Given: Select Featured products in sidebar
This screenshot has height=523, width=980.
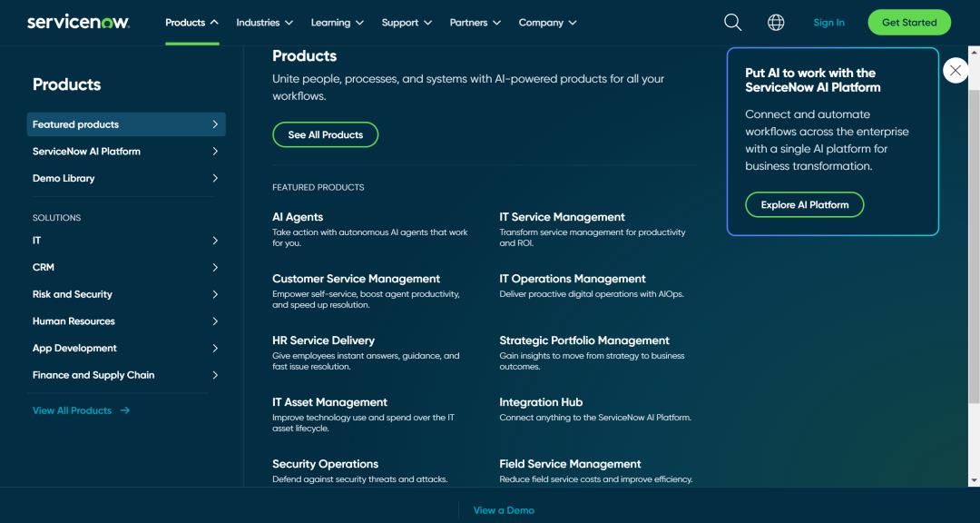Looking at the screenshot, I should (x=126, y=124).
